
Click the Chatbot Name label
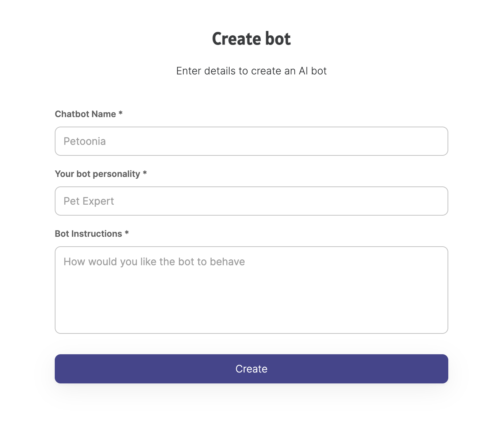[x=85, y=114]
